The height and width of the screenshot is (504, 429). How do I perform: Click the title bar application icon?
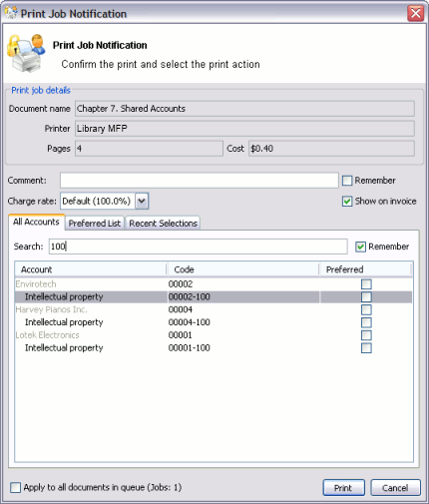(11, 13)
